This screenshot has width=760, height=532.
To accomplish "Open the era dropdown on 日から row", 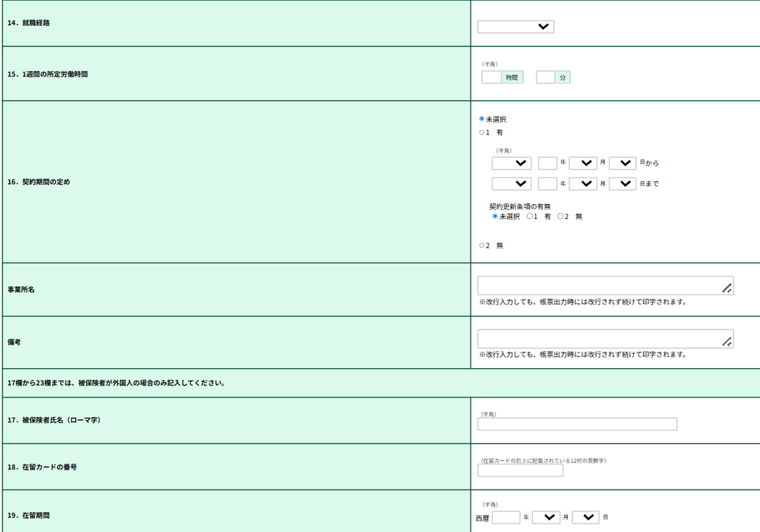I will tap(511, 163).
